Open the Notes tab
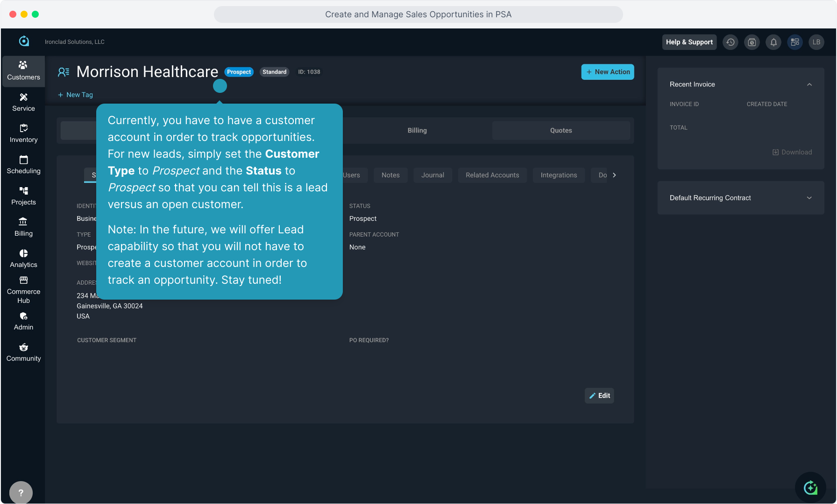The height and width of the screenshot is (504, 837). pos(390,175)
